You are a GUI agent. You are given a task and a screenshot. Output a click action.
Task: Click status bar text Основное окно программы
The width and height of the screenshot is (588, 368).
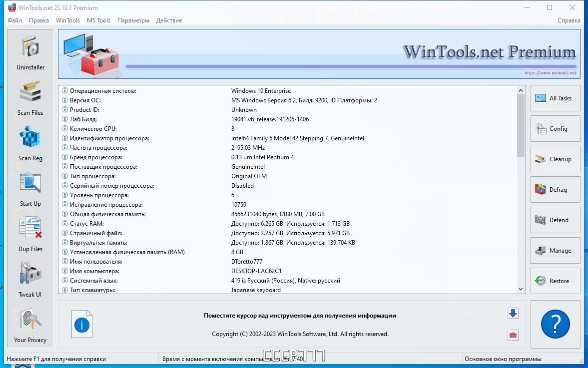coord(503,359)
